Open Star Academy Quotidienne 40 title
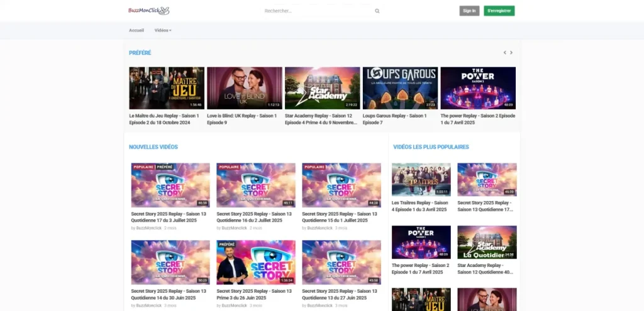 point(486,269)
